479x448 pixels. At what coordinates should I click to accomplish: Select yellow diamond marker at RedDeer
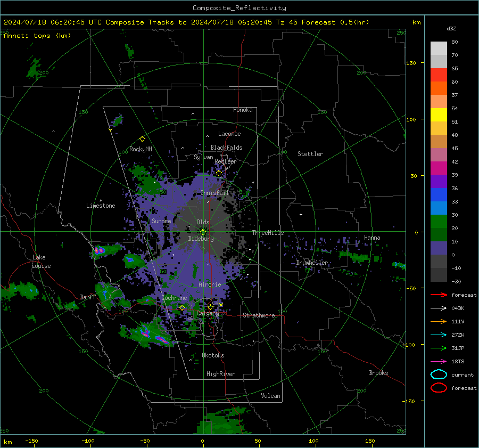pyautogui.click(x=219, y=173)
